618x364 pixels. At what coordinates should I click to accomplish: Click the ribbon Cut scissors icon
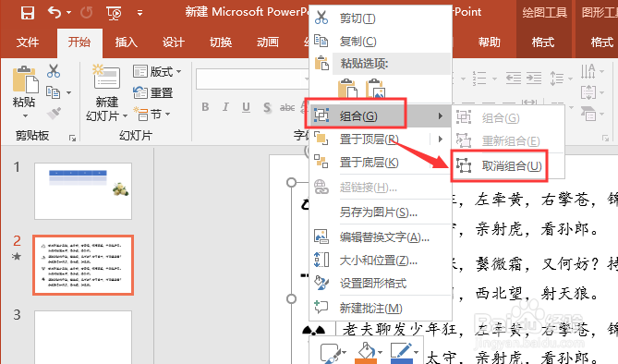(x=54, y=71)
